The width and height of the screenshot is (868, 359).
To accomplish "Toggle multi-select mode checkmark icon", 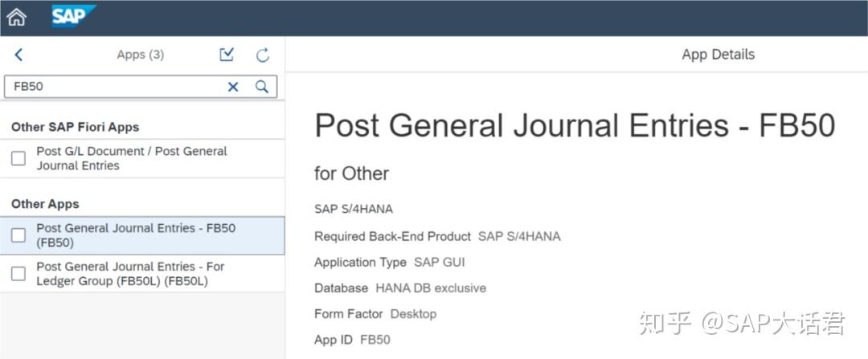I will click(227, 54).
